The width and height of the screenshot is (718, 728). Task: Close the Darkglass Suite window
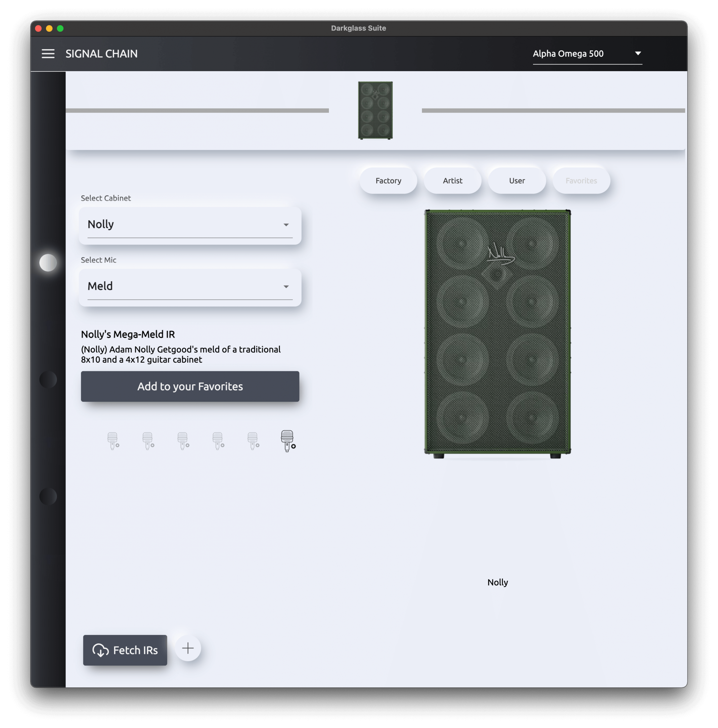(x=38, y=29)
